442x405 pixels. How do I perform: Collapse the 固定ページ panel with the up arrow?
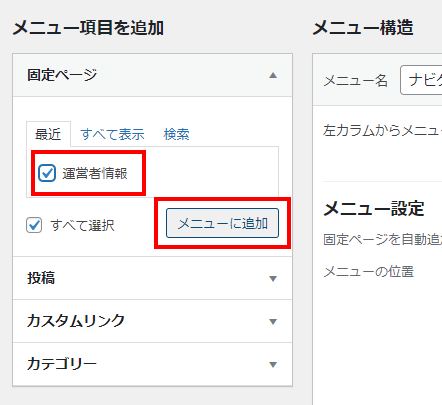point(273,75)
